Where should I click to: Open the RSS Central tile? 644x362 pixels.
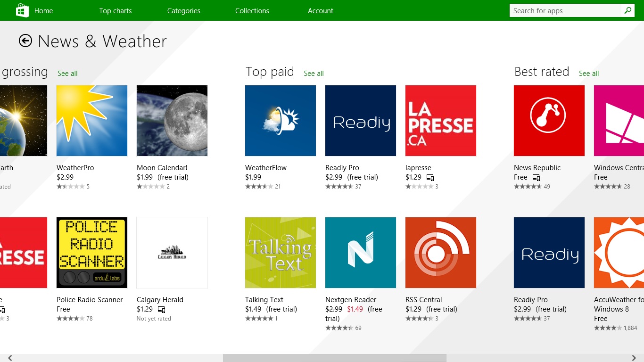[441, 253]
